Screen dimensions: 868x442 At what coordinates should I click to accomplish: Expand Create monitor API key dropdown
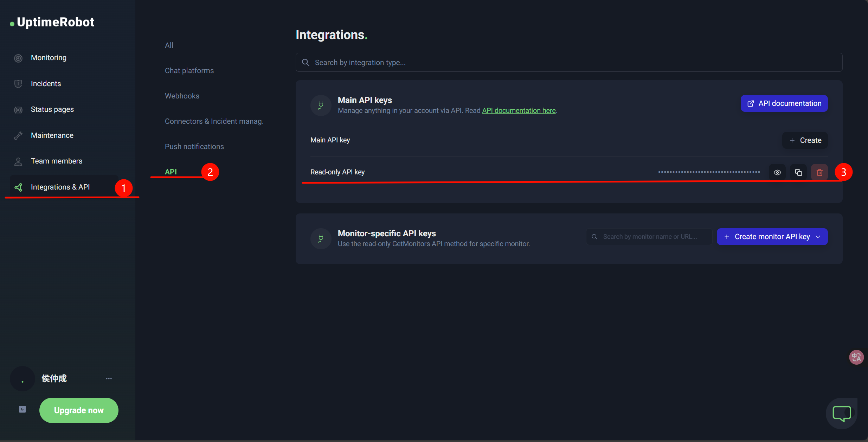tap(772, 237)
